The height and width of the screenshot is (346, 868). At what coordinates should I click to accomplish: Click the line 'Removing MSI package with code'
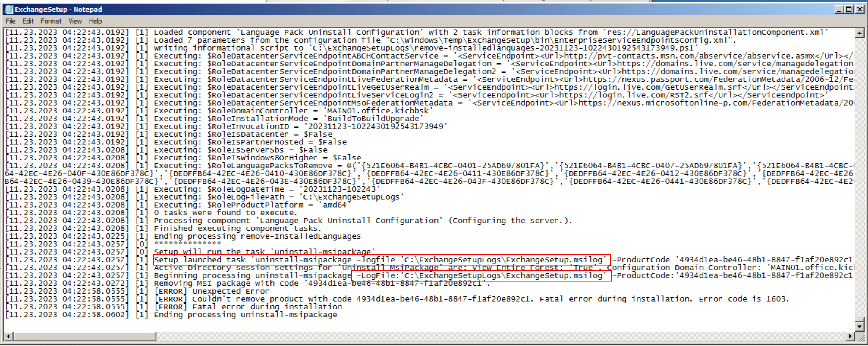[x=248, y=283]
